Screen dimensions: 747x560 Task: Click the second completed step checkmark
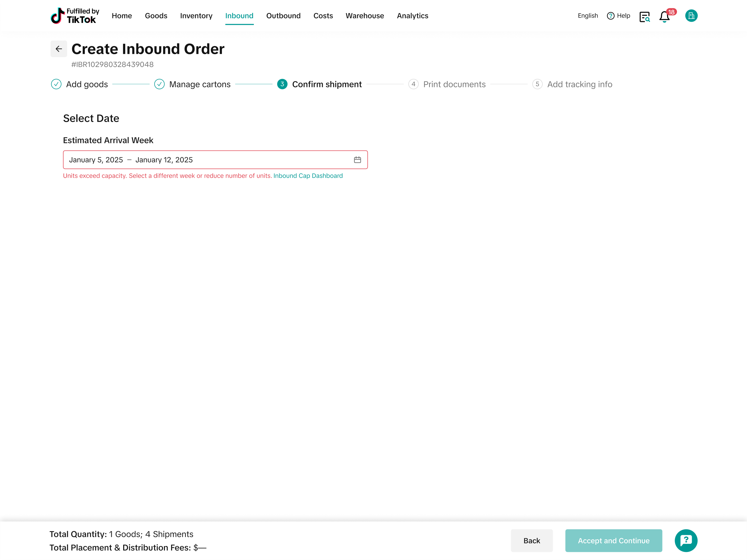click(159, 84)
